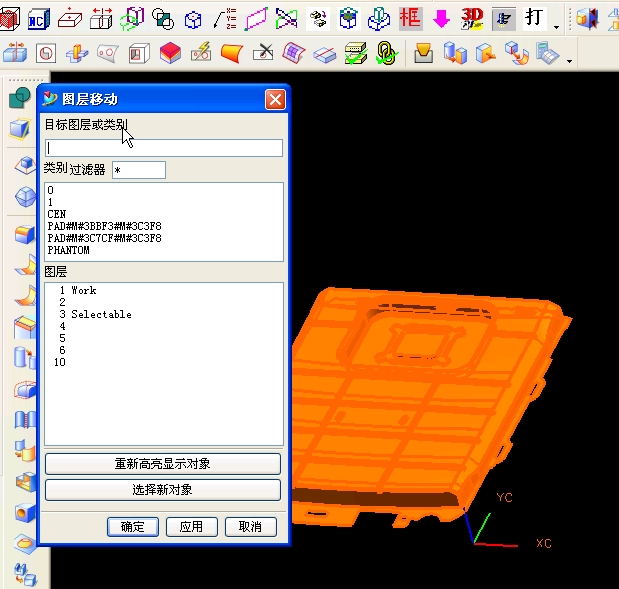The width and height of the screenshot is (619, 589).
Task: Click the red 框 character icon
Action: [x=410, y=19]
